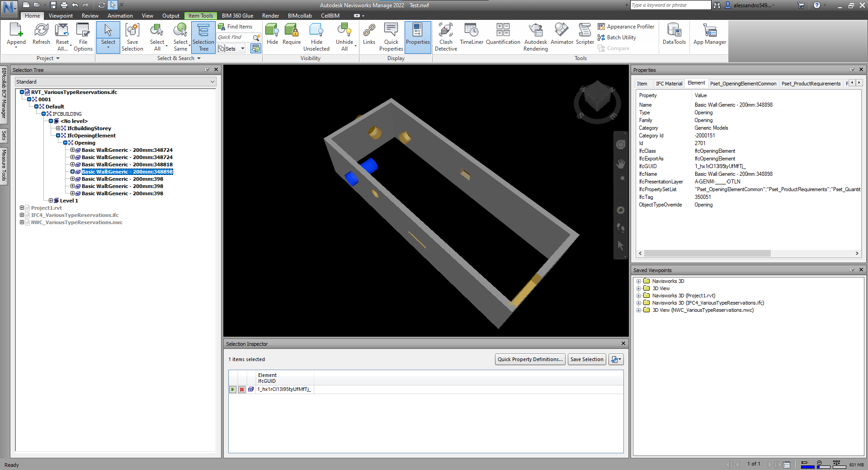Click the pan hand tool on navigation bar
The height and width of the screenshot is (470, 868).
coord(621,164)
